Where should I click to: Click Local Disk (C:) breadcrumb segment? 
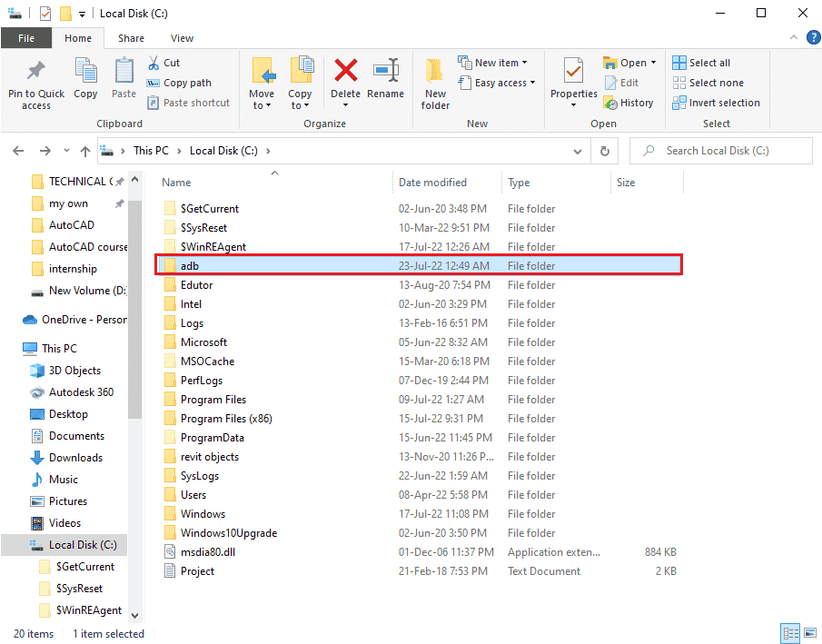[223, 151]
